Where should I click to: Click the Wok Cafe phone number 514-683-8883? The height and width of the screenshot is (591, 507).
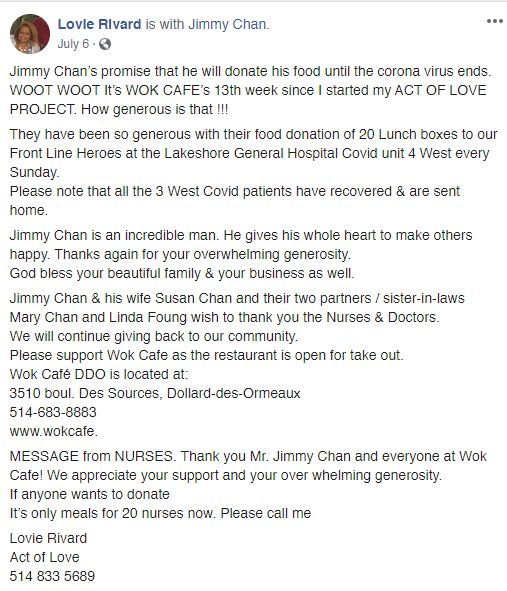point(53,412)
